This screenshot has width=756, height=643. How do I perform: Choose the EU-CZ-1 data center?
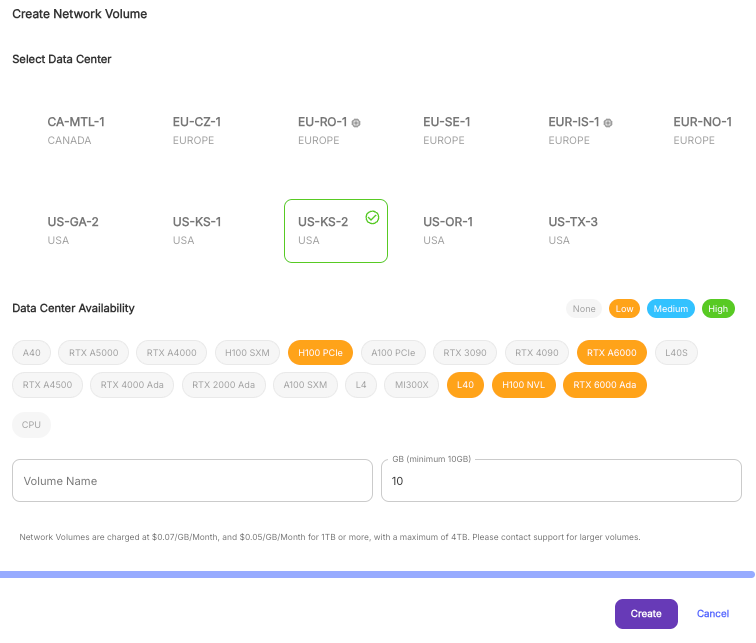(x=197, y=130)
